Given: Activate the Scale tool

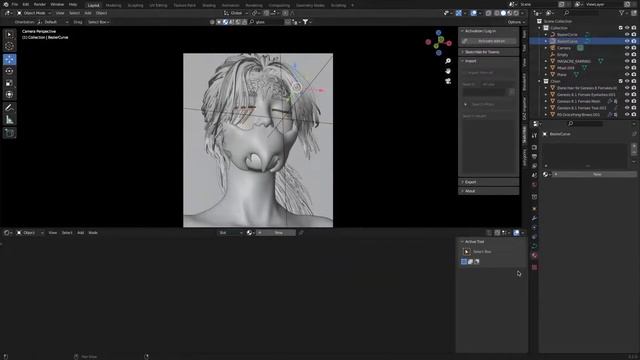Looking at the screenshot, I should coord(9,83).
